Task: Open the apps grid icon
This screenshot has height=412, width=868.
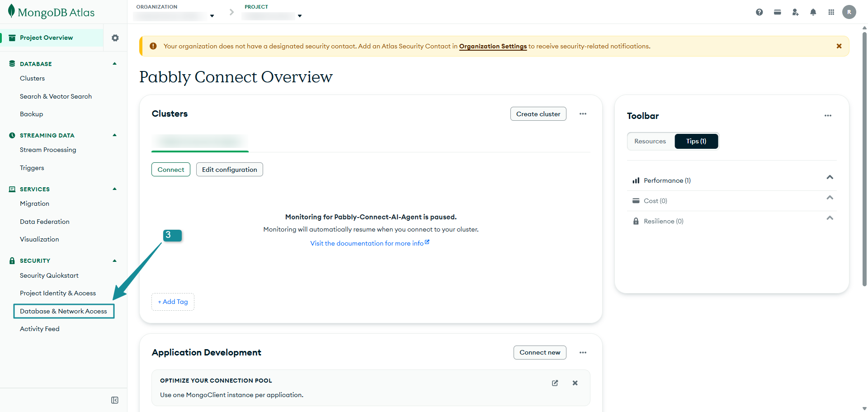Action: (831, 12)
